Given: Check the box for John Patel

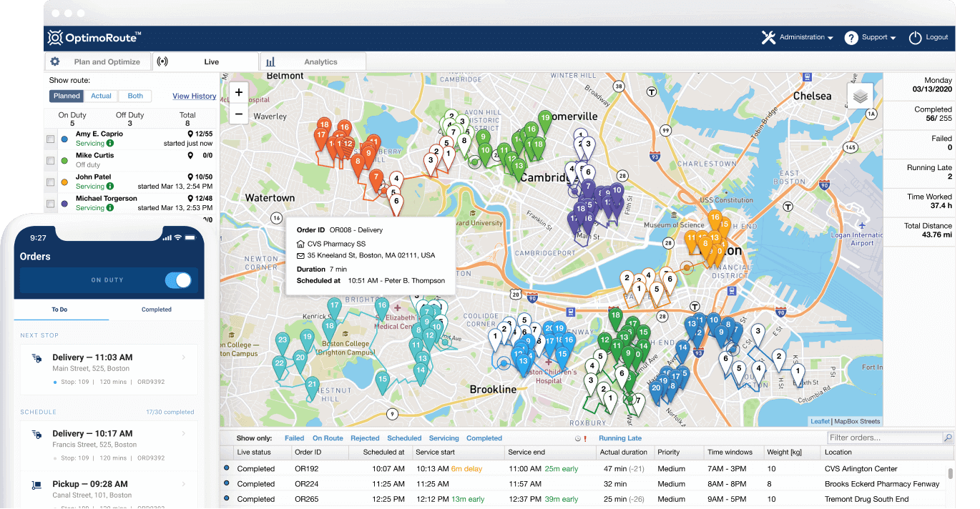Looking at the screenshot, I should click(x=51, y=182).
